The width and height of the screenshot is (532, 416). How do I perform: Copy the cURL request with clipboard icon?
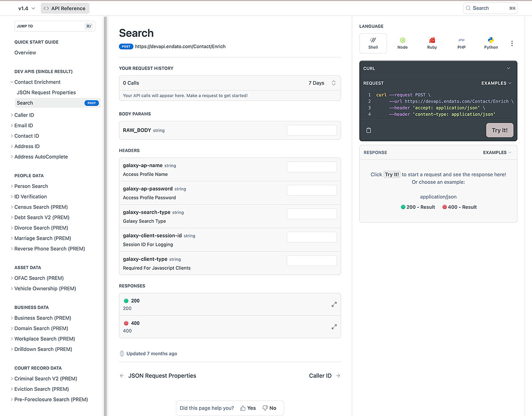(368, 130)
